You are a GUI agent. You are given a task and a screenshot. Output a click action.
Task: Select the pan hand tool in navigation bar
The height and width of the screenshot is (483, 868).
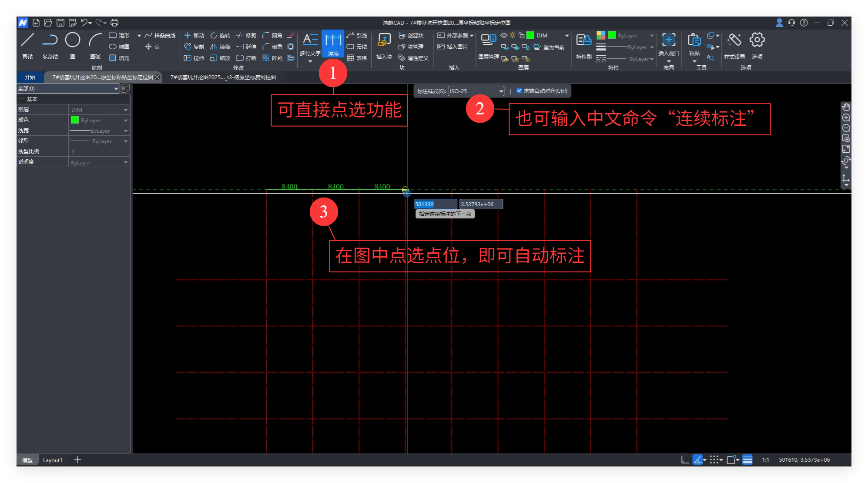pos(846,107)
